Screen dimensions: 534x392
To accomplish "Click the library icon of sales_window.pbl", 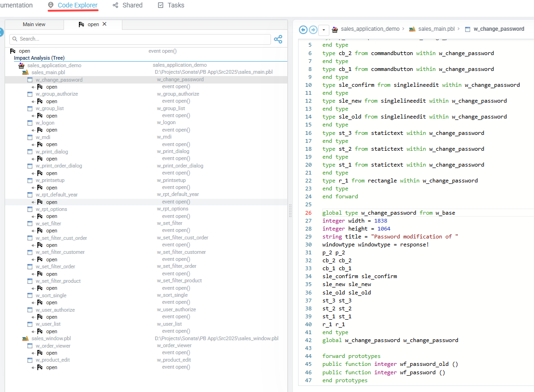I will tap(26, 339).
